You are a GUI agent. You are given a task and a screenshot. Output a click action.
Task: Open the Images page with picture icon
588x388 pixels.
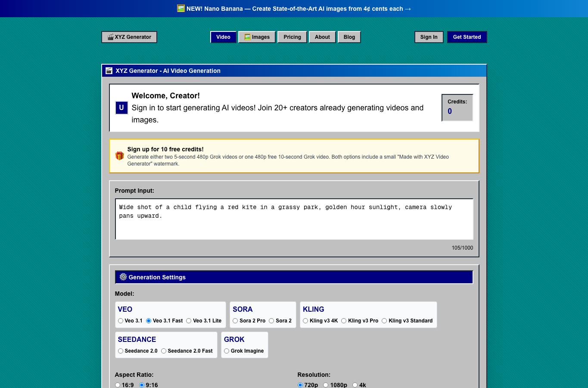[x=257, y=37]
